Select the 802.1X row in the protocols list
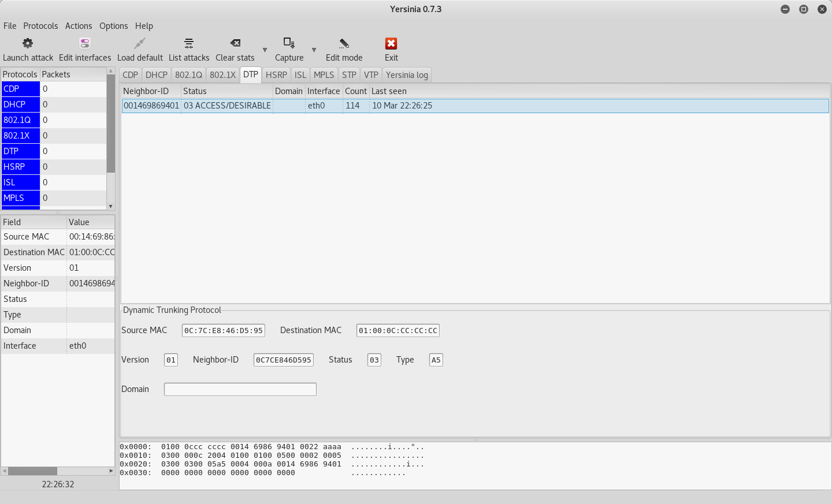 54,136
